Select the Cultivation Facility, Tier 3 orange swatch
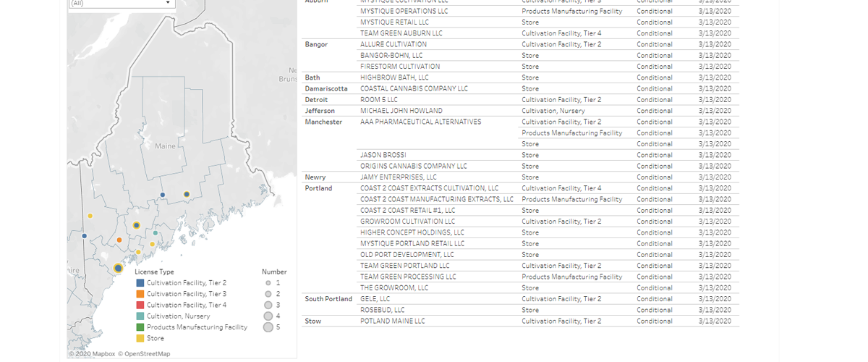Screen dimensions: 868x362 click(x=140, y=294)
